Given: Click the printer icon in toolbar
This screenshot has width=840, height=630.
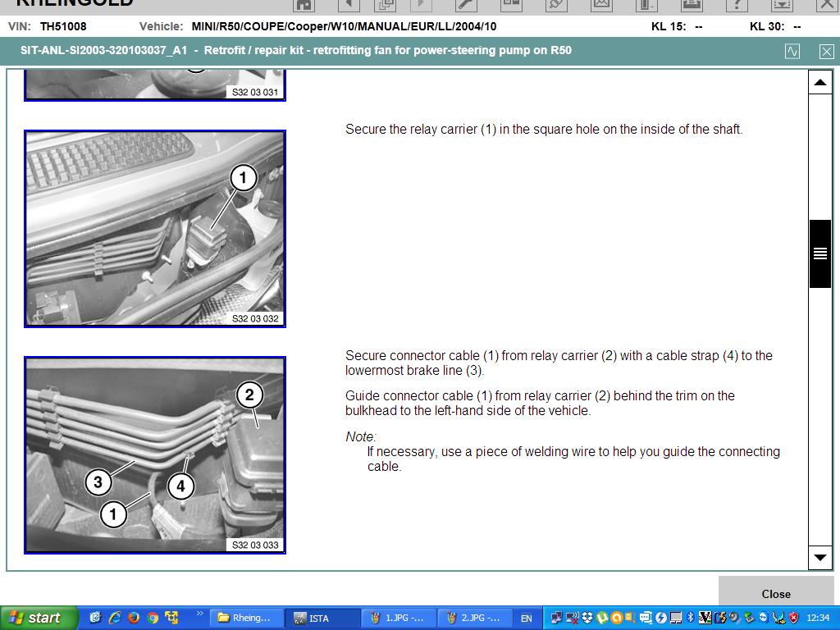Looking at the screenshot, I should [691, 4].
